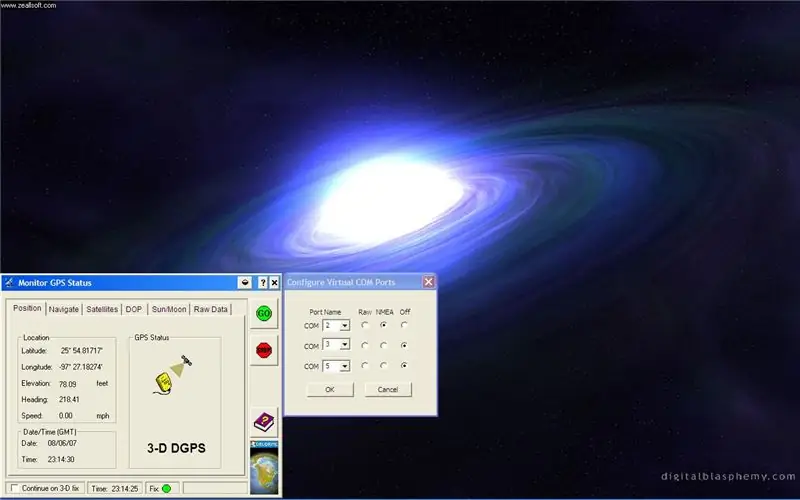The image size is (800, 500).
Task: Click the question mark help title button
Action: [263, 283]
